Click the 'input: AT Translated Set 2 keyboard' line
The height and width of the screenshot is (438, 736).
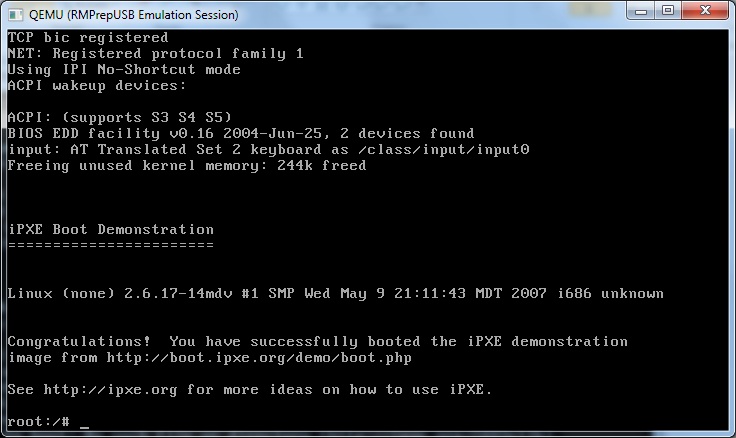point(268,149)
